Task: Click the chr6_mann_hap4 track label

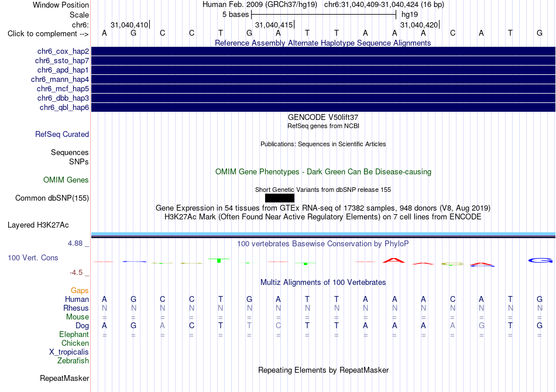Action: point(60,80)
